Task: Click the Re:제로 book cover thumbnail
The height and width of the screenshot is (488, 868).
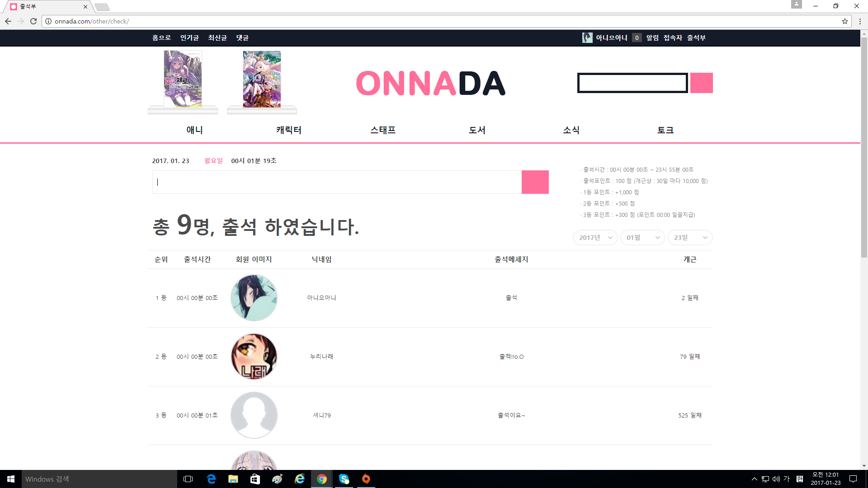Action: [x=183, y=80]
